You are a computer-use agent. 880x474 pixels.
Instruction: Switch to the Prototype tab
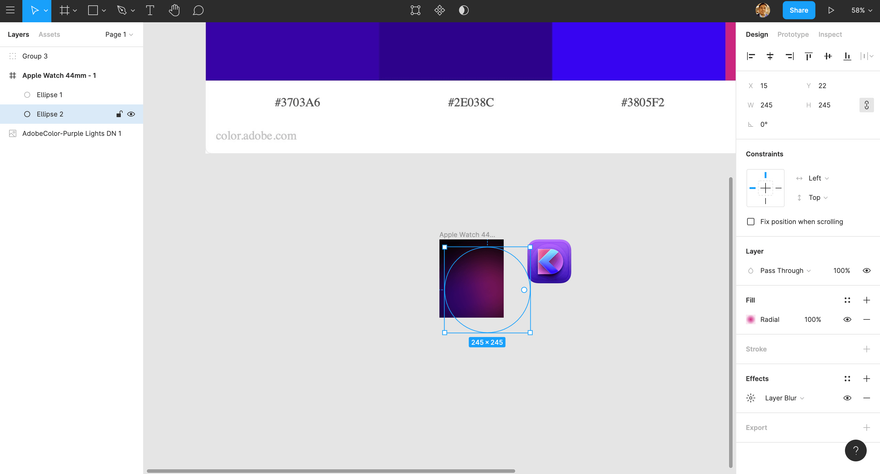792,34
